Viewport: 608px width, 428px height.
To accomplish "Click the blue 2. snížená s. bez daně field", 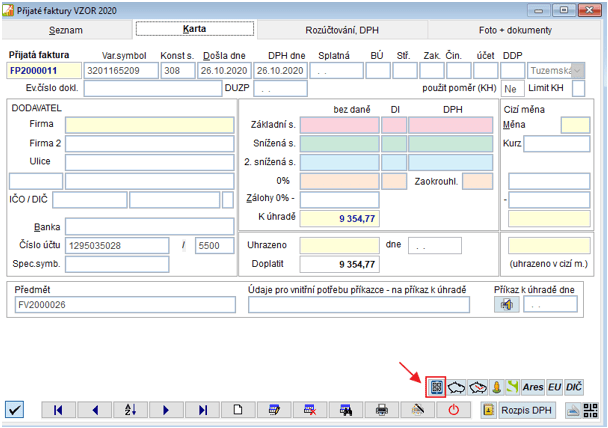I will coord(339,162).
